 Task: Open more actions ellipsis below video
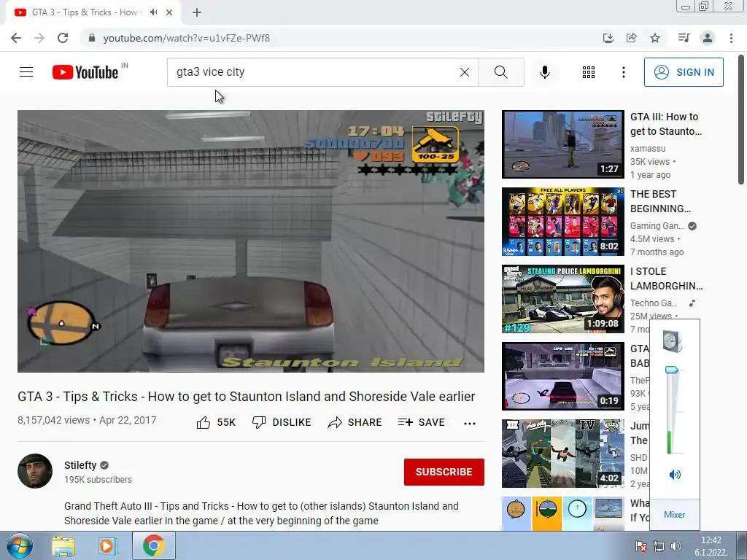coord(470,424)
